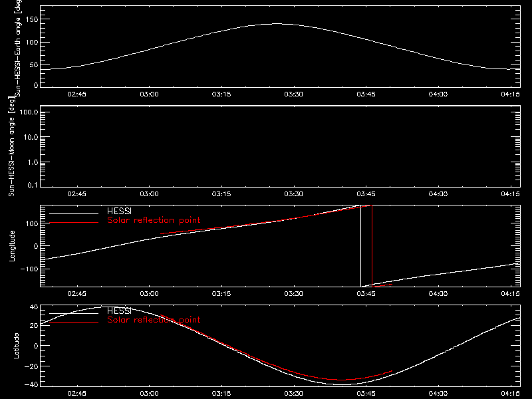Click 03:30 time label under Earth angle plot
The width and height of the screenshot is (532, 399).
(293, 94)
